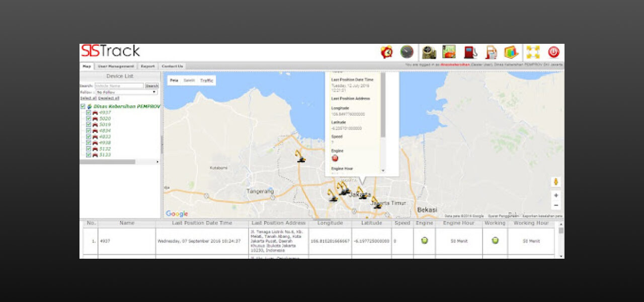Click the map zoom in plus button

click(x=556, y=195)
